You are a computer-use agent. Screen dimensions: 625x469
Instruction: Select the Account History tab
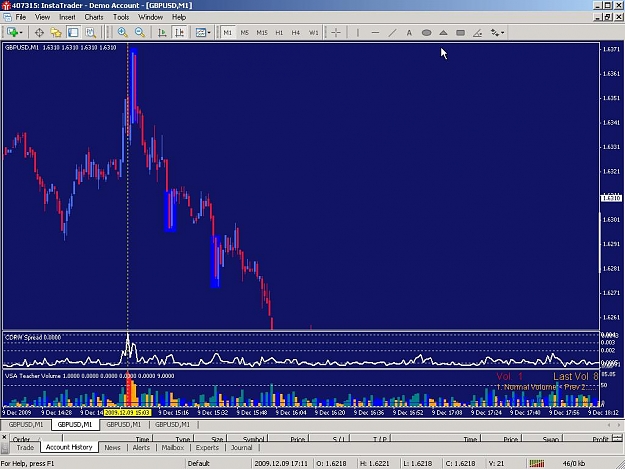pyautogui.click(x=69, y=447)
